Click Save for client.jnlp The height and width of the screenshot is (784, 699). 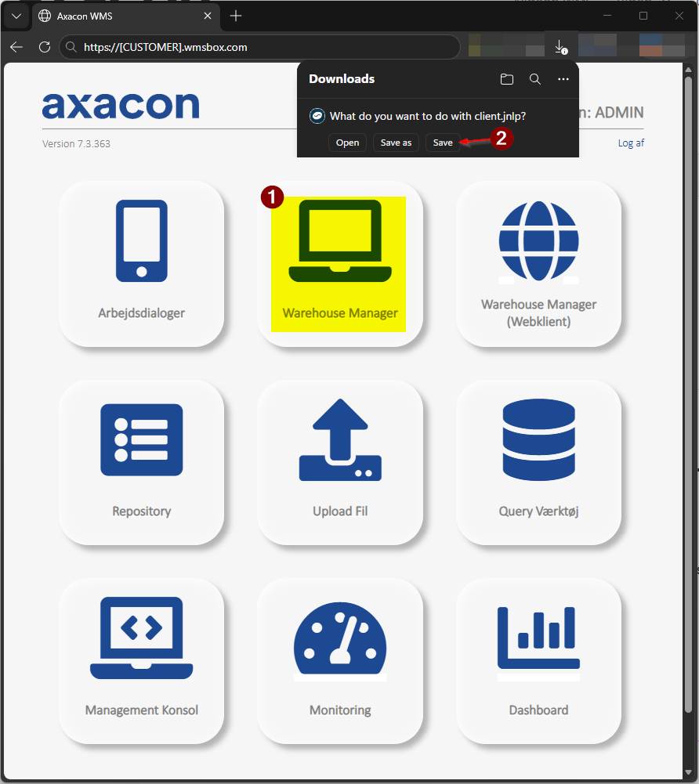[442, 143]
